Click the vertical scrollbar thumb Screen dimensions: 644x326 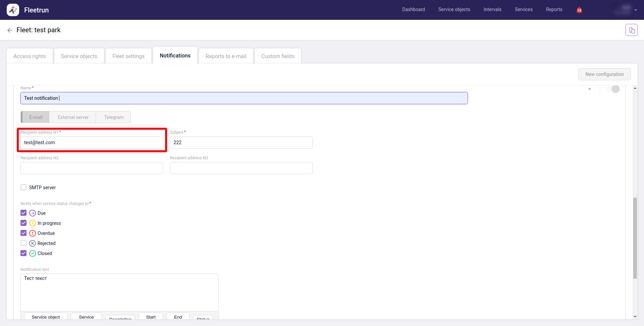(x=635, y=238)
